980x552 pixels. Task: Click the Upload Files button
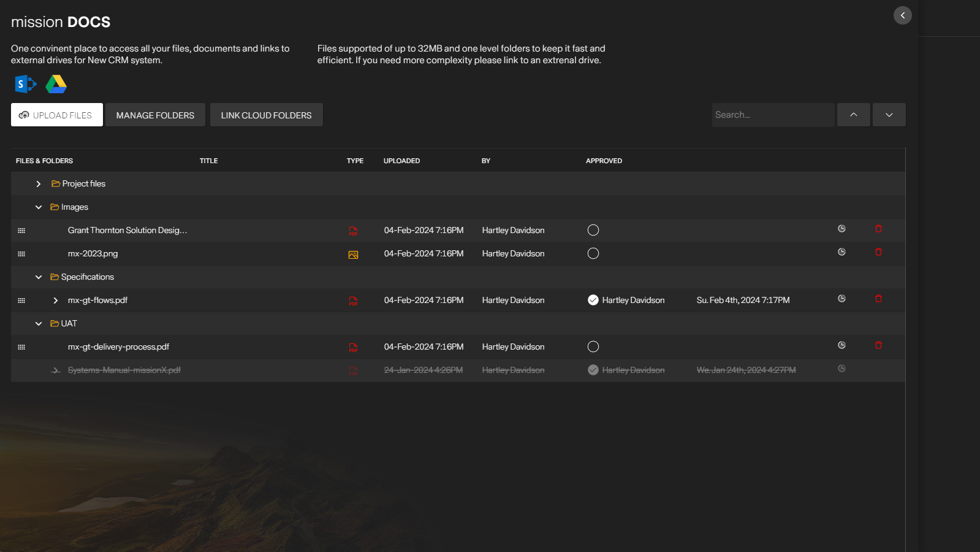57,115
